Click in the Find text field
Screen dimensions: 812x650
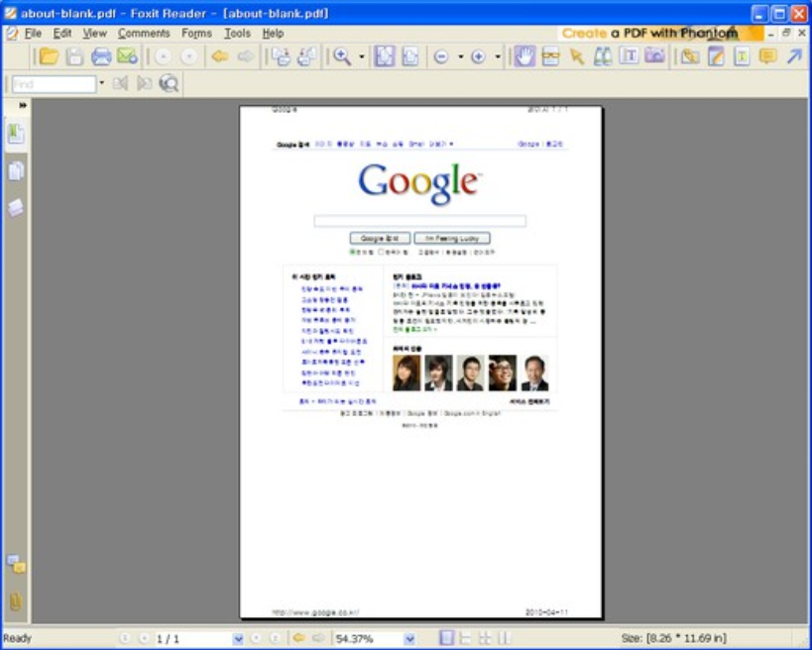(x=54, y=84)
